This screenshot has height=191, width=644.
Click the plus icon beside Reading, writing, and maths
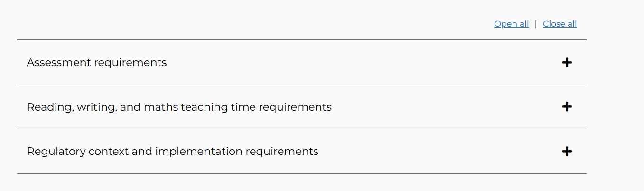click(567, 107)
